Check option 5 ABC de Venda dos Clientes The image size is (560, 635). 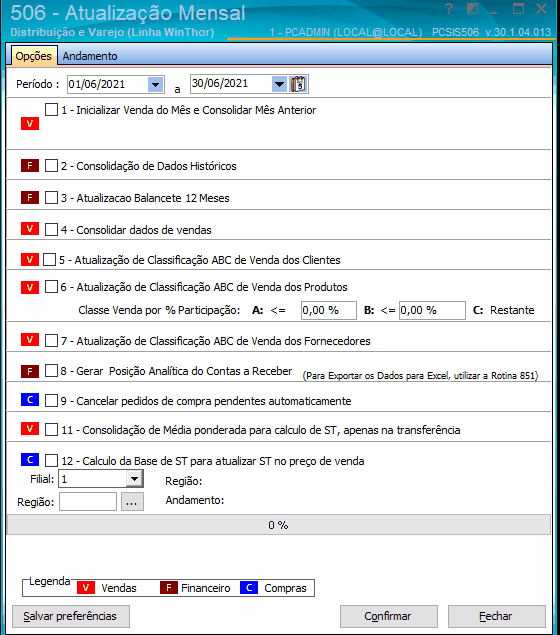[49, 259]
